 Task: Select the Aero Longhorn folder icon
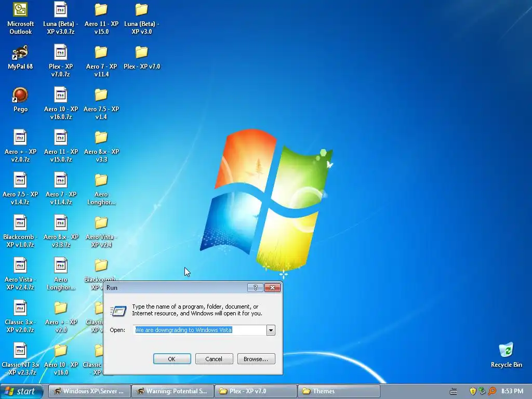coord(101,189)
